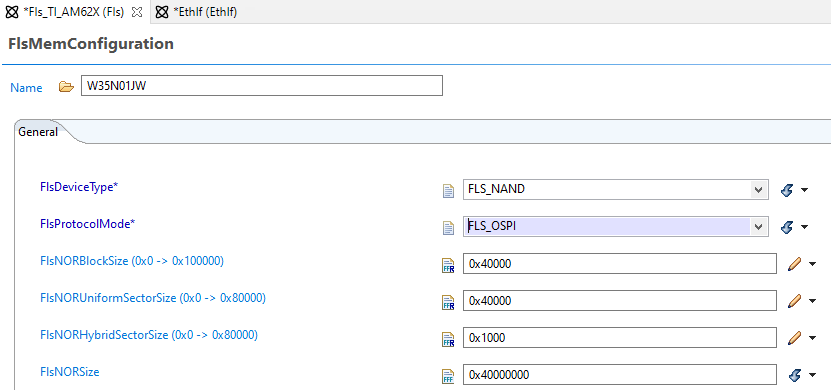The image size is (831, 390).
Task: Expand the options arrow for FlsNORUniformSectorSize
Action: 812,301
